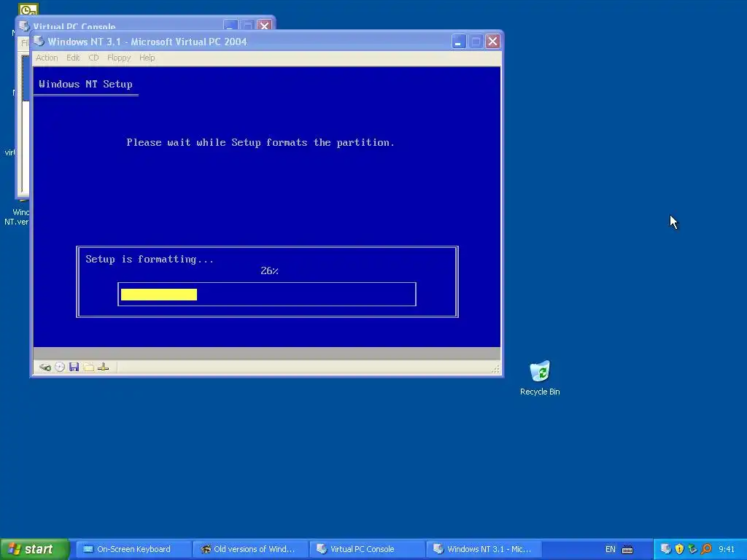Click the floppy disk icon in the status bar
Viewport: 747px width, 560px height.
point(74,367)
